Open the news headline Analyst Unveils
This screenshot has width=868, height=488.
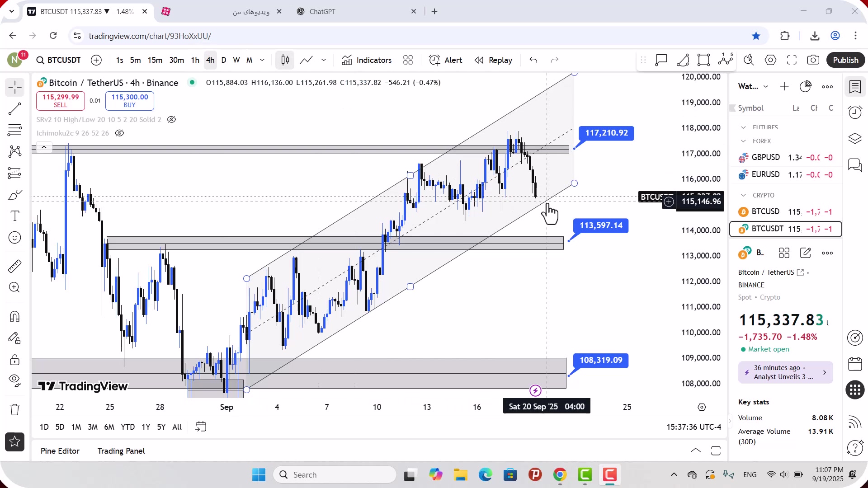[x=786, y=372]
